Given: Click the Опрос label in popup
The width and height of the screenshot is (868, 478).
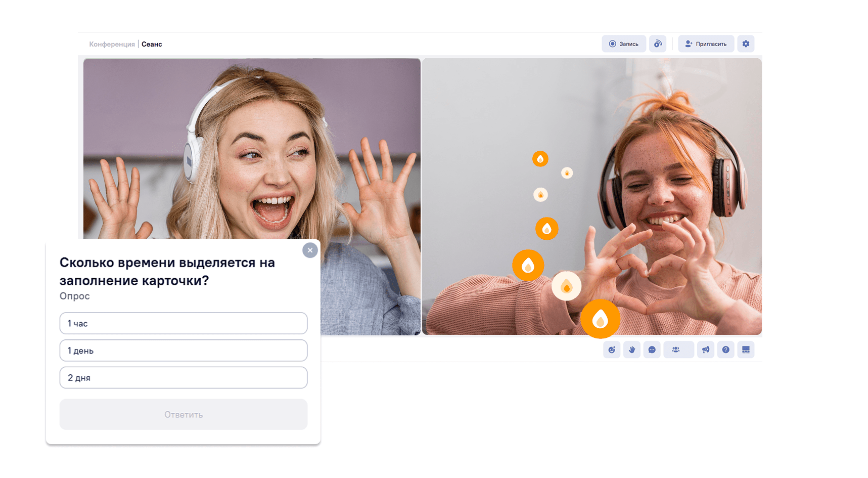Looking at the screenshot, I should point(75,296).
